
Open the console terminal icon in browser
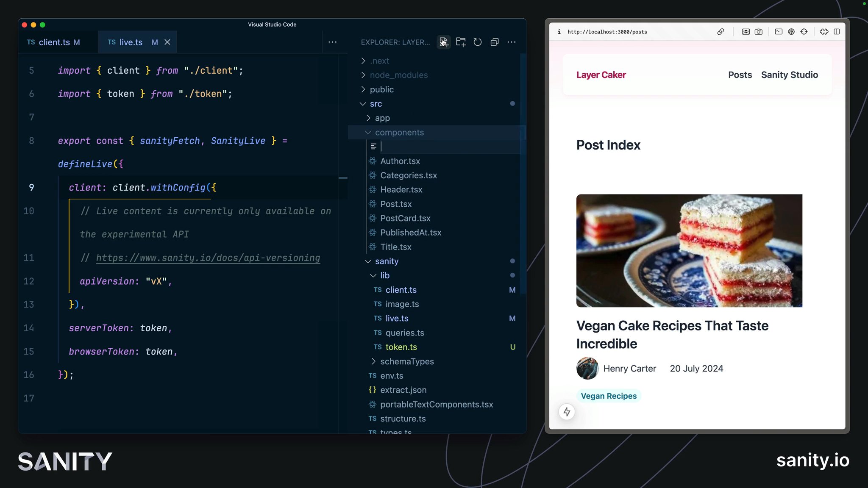click(x=779, y=32)
